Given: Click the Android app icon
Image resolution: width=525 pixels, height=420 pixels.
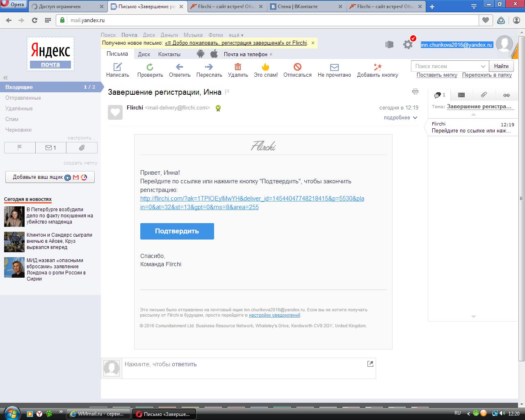Looking at the screenshot, I should point(201,54).
